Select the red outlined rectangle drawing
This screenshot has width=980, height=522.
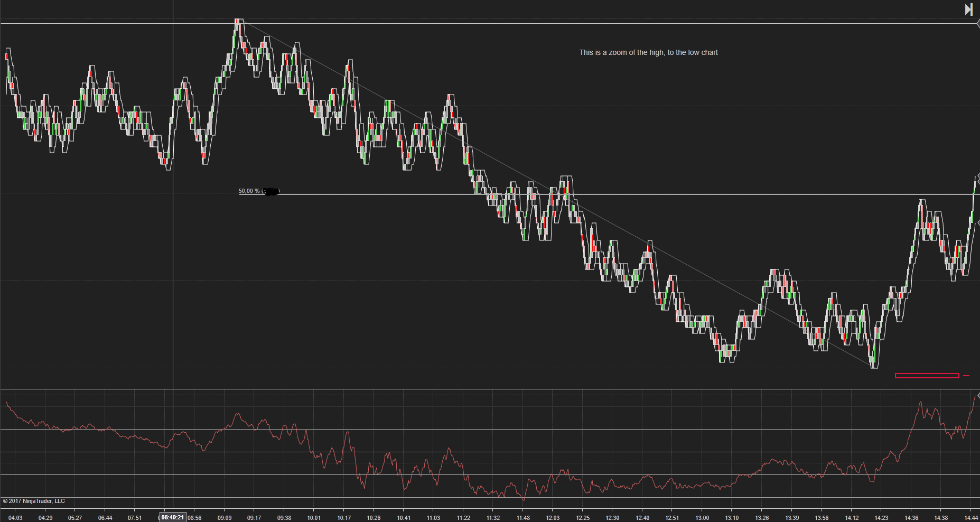[x=927, y=376]
